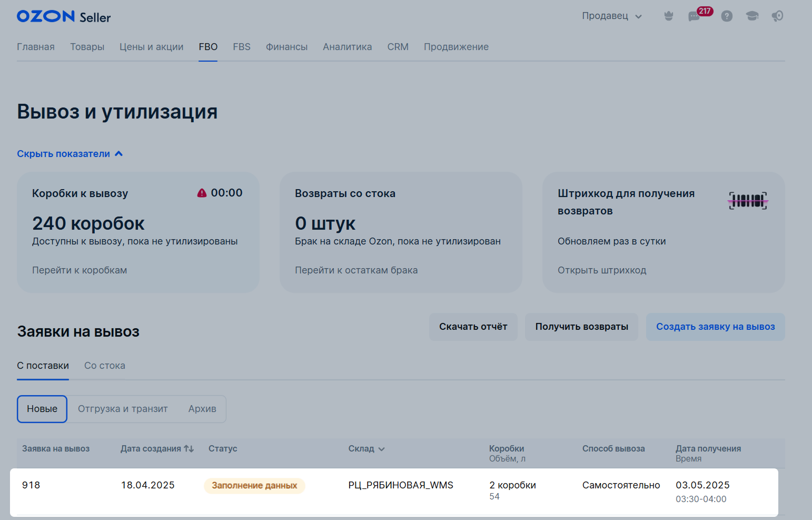Click the 0 штук value
Screen dimensions: 812x520
[x=325, y=223]
